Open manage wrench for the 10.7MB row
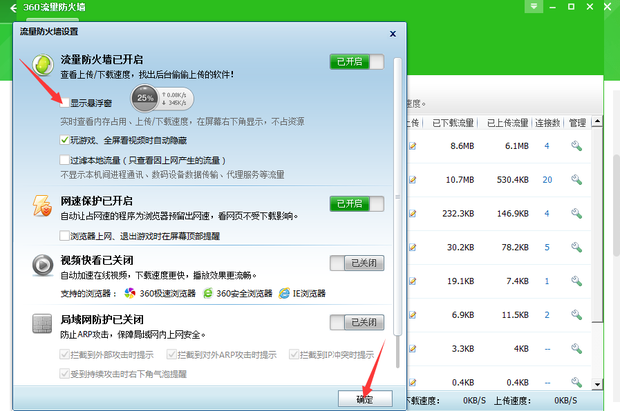The width and height of the screenshot is (620, 411). (x=577, y=180)
